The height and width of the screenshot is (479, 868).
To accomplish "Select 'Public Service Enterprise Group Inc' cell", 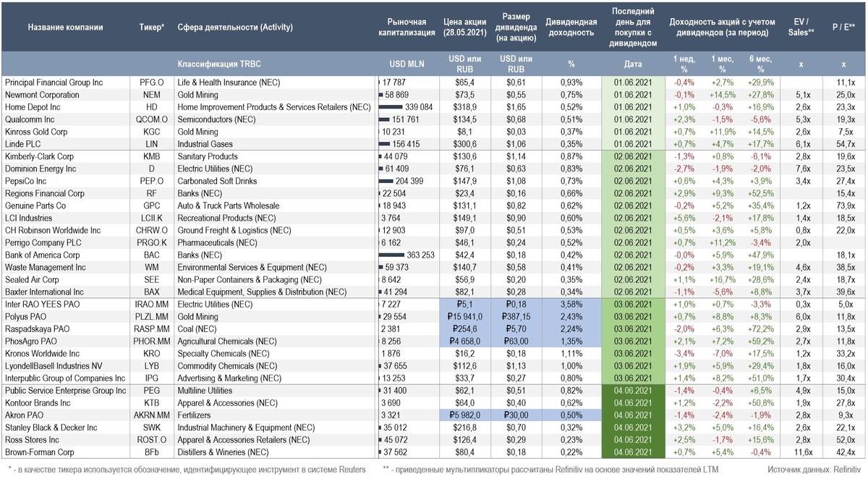I will 65,391.
